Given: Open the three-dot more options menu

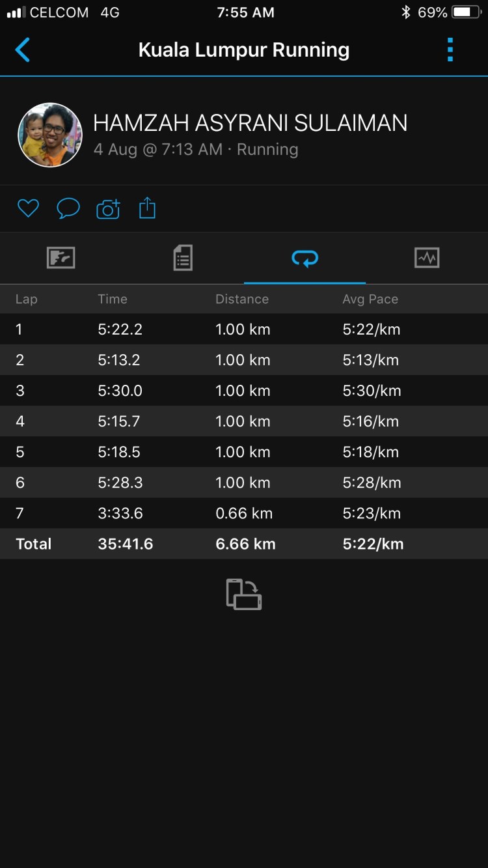Looking at the screenshot, I should pyautogui.click(x=450, y=50).
